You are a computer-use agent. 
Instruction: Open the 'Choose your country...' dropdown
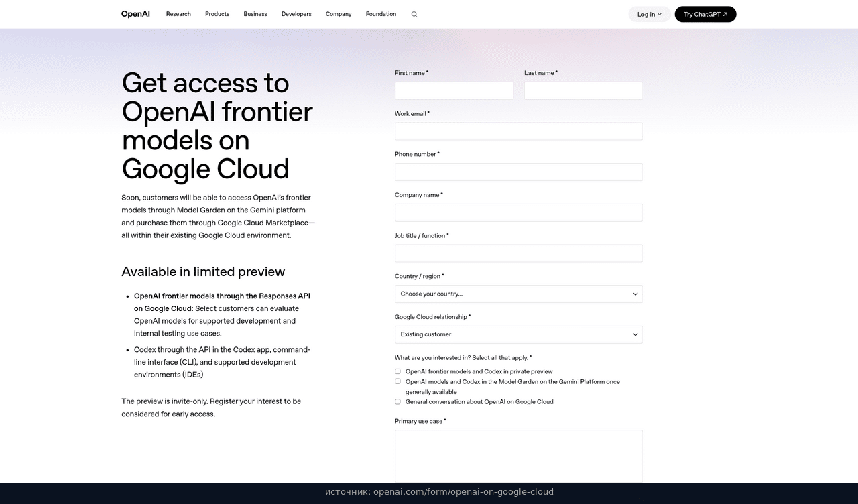point(519,294)
